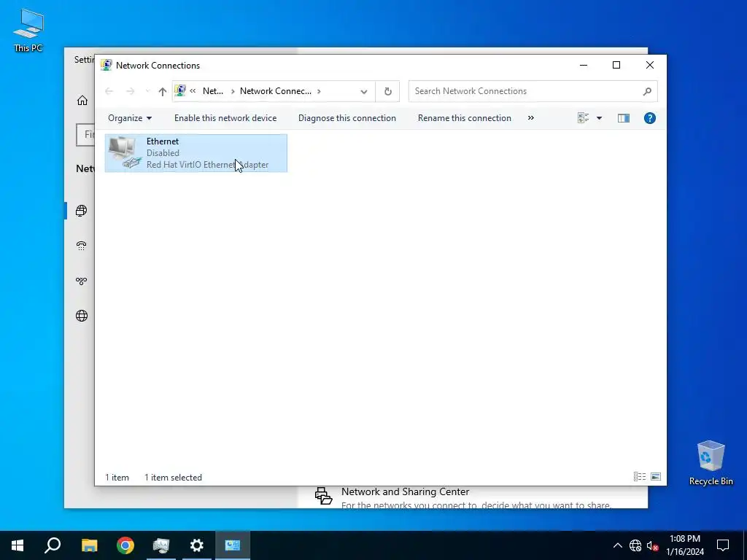
Task: Open taskbar Search
Action: [x=53, y=545]
